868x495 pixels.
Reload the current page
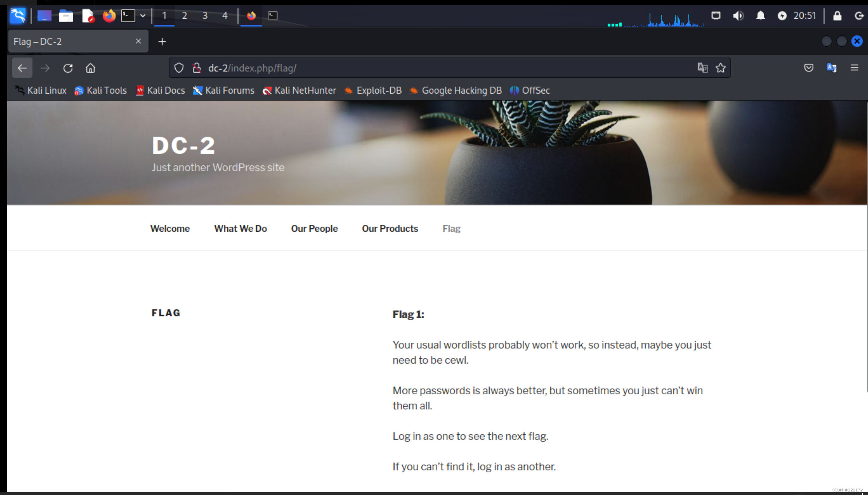(x=68, y=68)
